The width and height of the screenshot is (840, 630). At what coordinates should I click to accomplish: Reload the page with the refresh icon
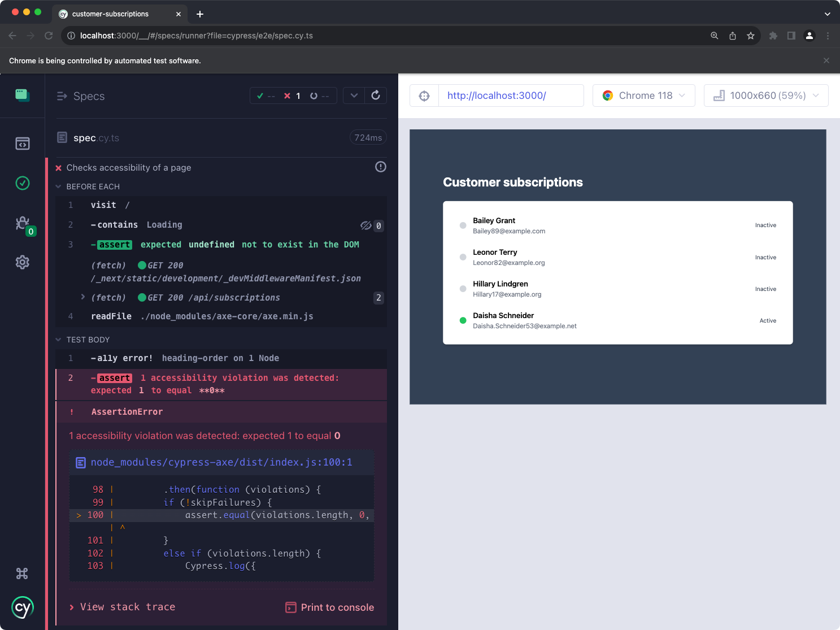point(49,36)
